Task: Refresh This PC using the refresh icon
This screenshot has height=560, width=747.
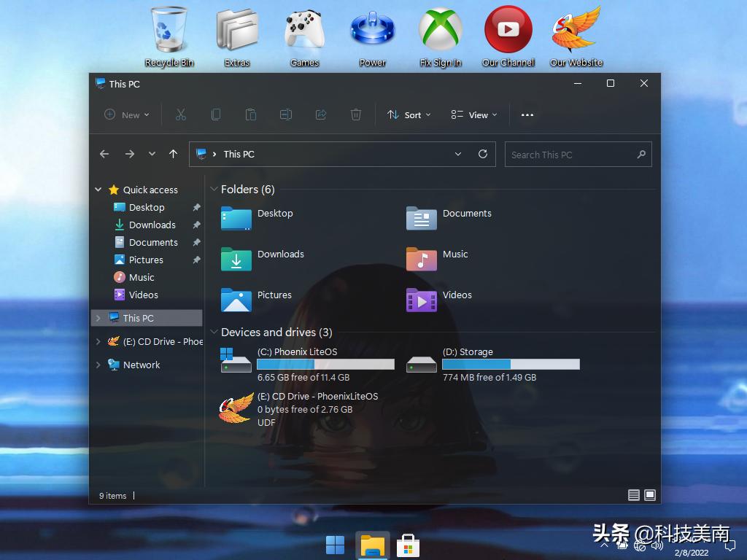Action: coord(482,154)
